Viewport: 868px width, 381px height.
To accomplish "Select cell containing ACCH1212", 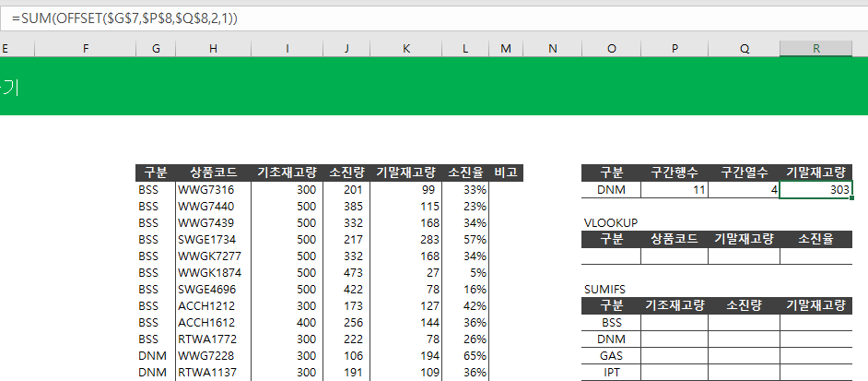I will tap(214, 305).
